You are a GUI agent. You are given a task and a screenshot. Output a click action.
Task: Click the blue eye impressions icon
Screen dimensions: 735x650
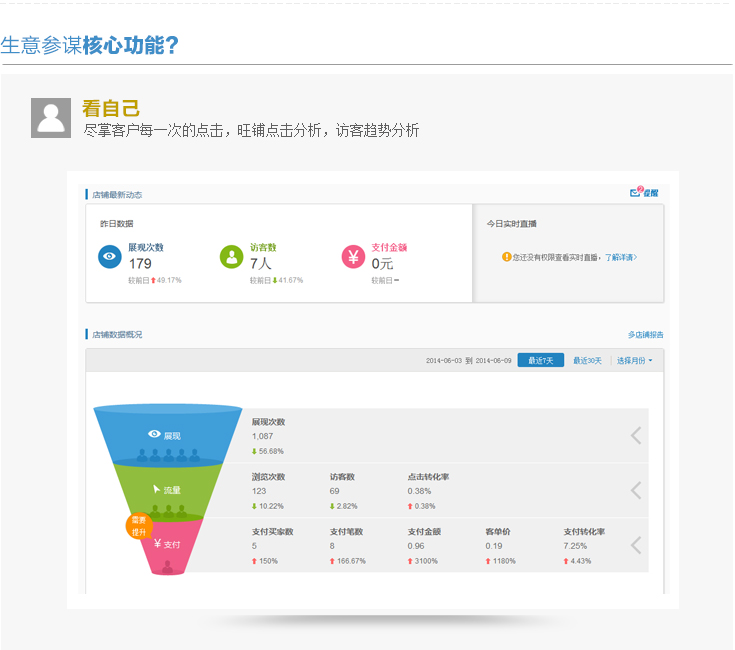coord(110,257)
